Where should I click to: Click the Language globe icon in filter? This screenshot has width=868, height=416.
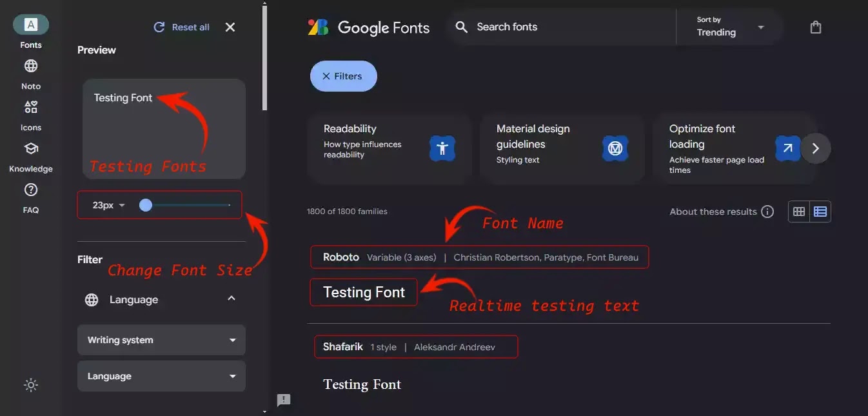pyautogui.click(x=92, y=299)
